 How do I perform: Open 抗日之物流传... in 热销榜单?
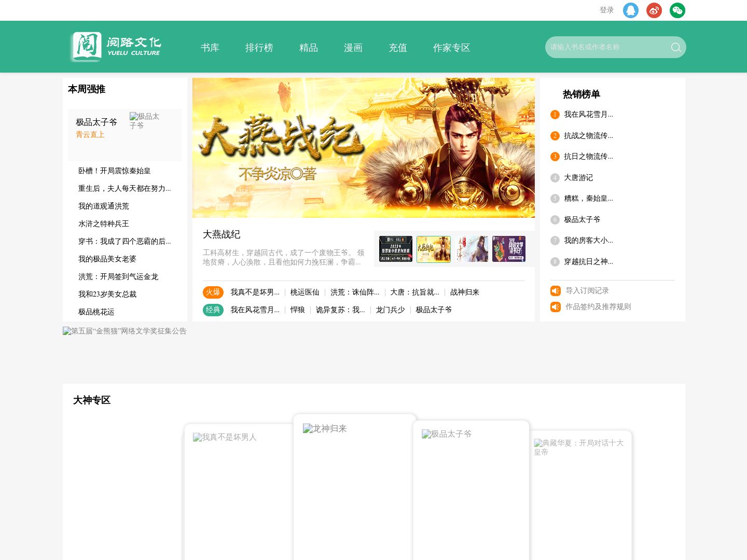(x=588, y=157)
